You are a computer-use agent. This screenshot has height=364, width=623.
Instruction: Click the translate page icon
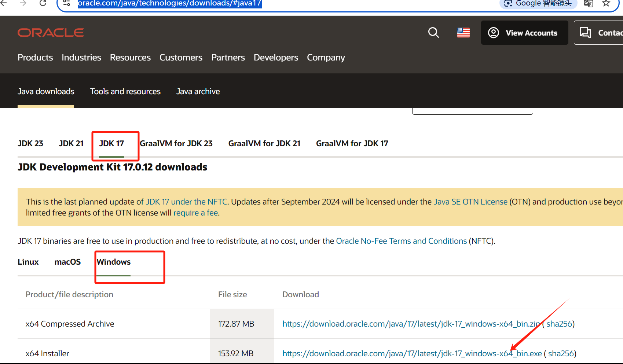tap(588, 4)
